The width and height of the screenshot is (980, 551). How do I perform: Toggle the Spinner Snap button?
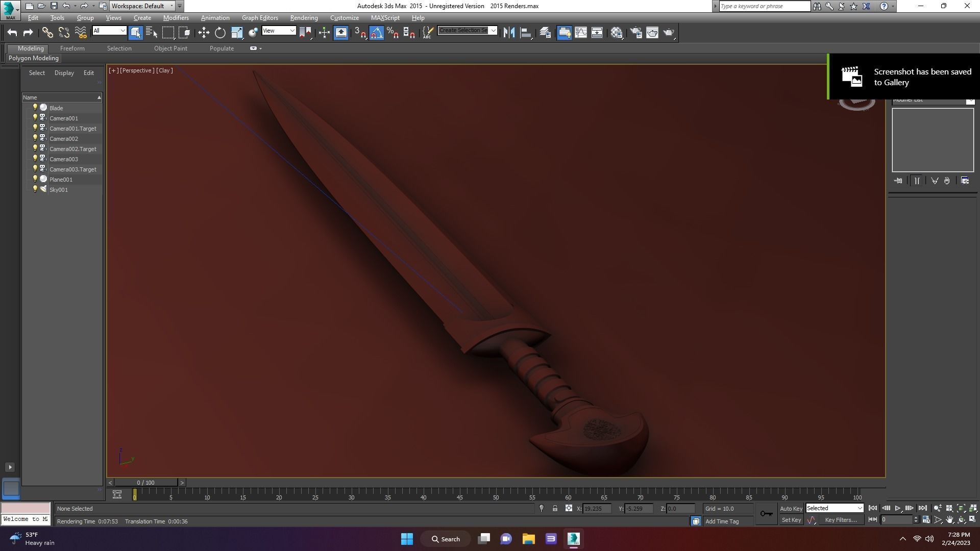point(409,33)
